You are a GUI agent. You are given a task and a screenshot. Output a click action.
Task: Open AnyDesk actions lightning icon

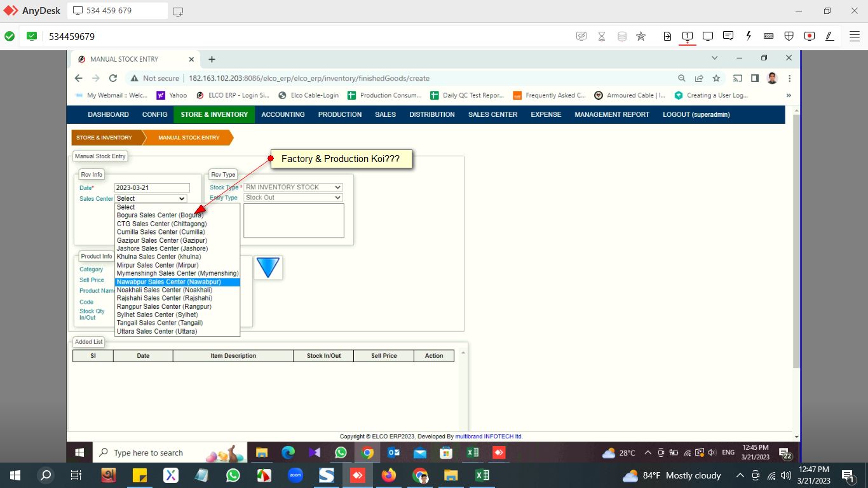coord(749,36)
